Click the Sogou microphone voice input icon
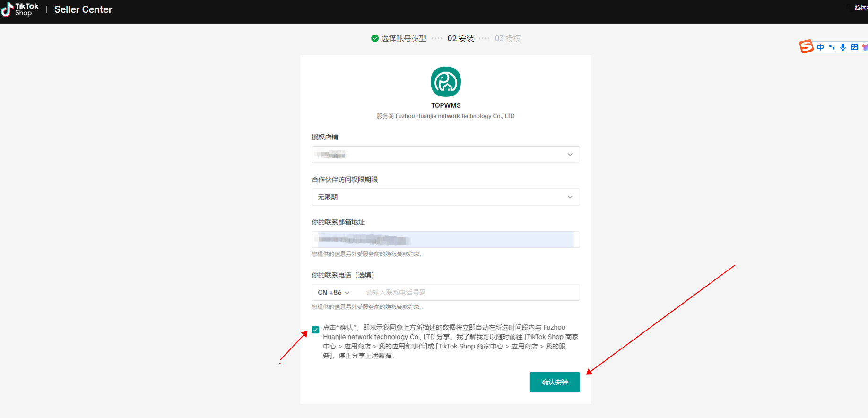Image resolution: width=868 pixels, height=418 pixels. (x=843, y=47)
